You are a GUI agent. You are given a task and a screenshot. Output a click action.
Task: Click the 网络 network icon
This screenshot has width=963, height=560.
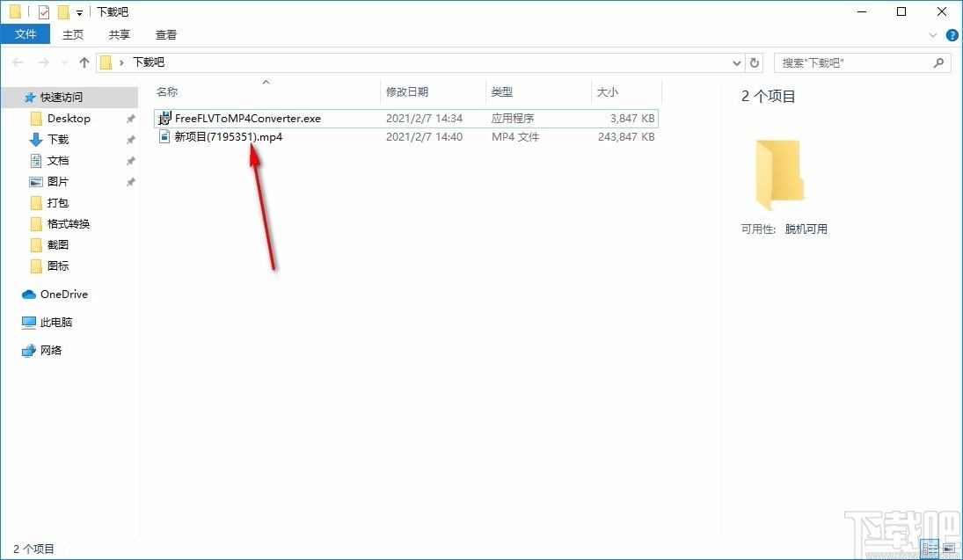coord(29,351)
